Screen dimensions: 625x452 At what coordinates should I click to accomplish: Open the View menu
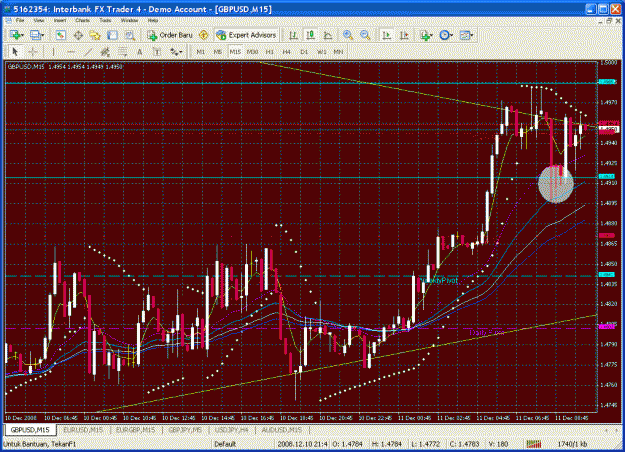click(x=39, y=20)
